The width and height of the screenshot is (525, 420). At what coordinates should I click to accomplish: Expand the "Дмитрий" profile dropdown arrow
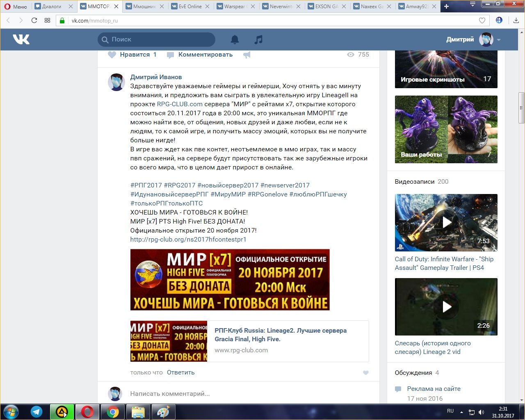click(x=499, y=40)
